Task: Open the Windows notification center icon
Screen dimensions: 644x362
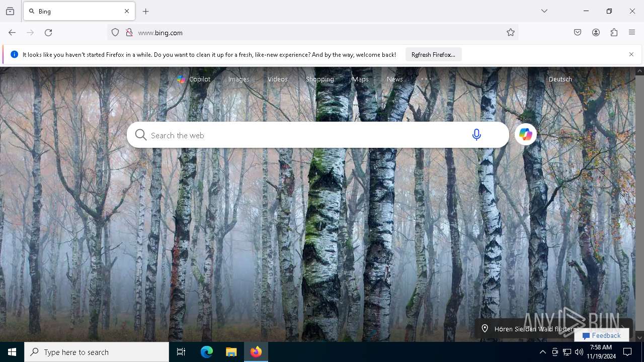Action: pos(627,352)
